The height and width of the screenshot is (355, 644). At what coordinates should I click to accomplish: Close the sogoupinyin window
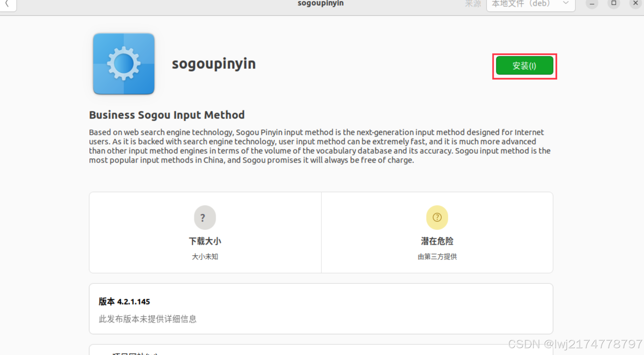pyautogui.click(x=635, y=3)
